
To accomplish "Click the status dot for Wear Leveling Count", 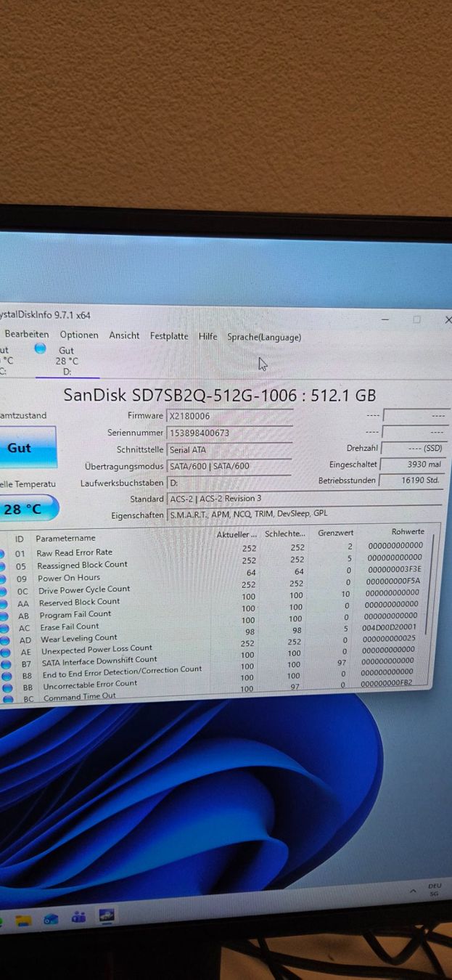I will 4,640.
